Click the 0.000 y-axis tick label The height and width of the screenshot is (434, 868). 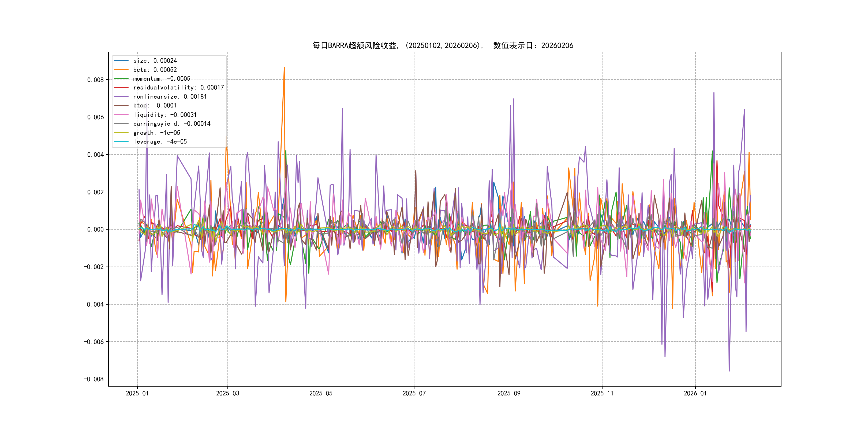(95, 230)
